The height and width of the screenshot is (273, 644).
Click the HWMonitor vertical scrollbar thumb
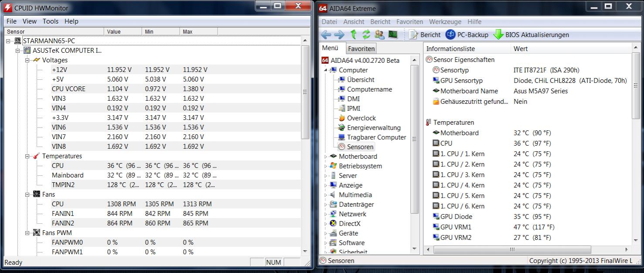click(305, 92)
